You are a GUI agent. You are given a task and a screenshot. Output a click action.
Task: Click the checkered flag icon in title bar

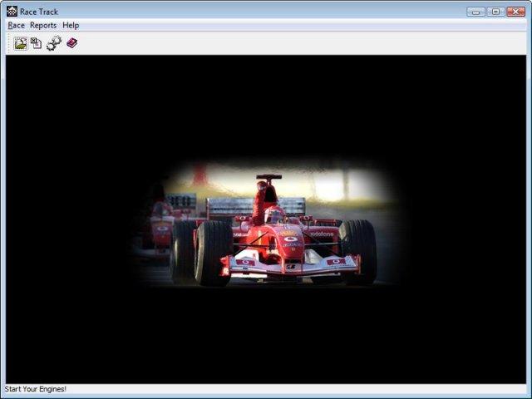[x=12, y=12]
